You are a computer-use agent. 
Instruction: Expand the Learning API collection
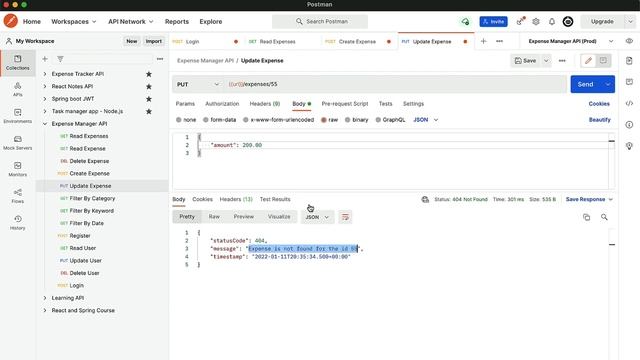(45, 298)
